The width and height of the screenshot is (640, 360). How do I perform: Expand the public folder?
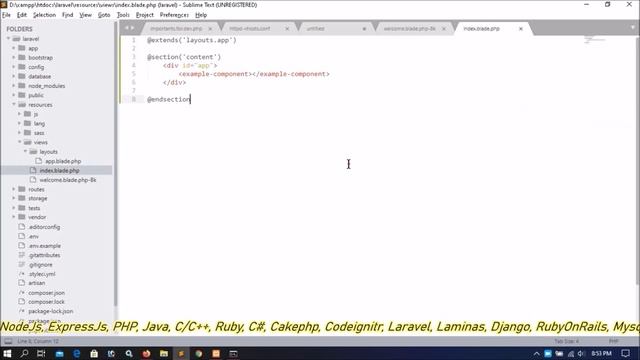tap(13, 95)
